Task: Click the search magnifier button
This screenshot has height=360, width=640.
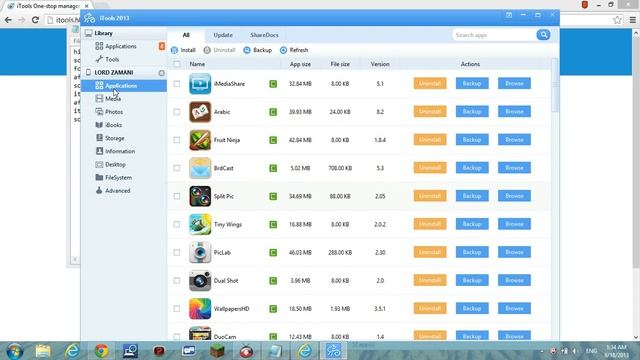Action: point(543,35)
